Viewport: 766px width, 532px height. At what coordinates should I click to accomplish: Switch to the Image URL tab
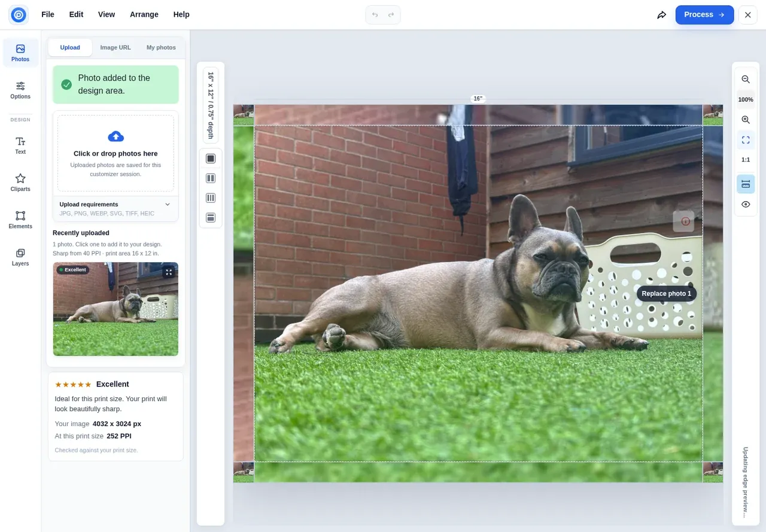[115, 47]
